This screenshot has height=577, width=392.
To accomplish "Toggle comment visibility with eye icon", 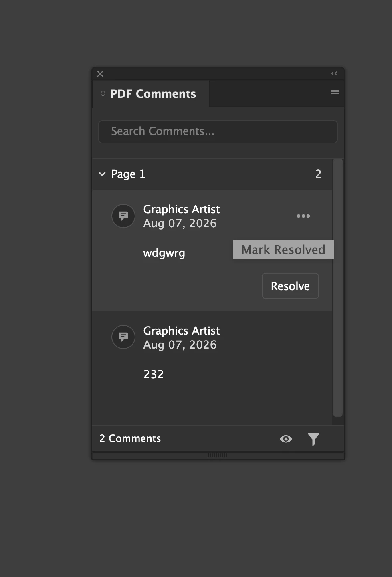I will [x=286, y=439].
